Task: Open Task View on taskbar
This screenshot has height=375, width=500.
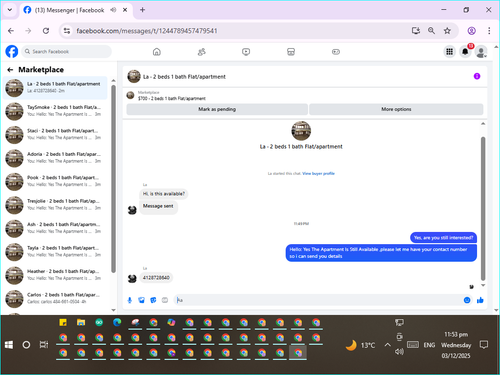Action: point(44,345)
